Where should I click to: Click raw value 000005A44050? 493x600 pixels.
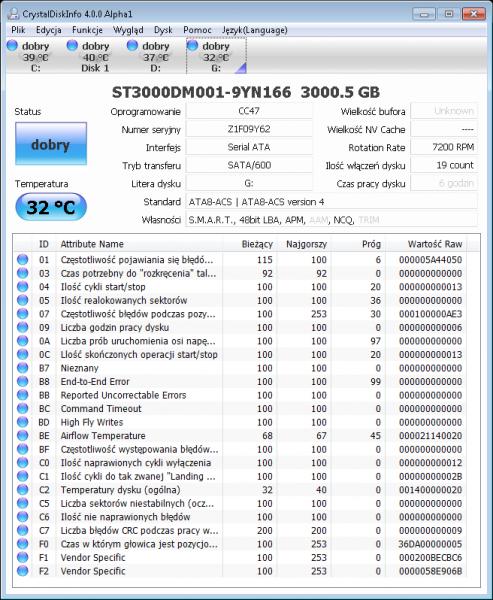430,260
